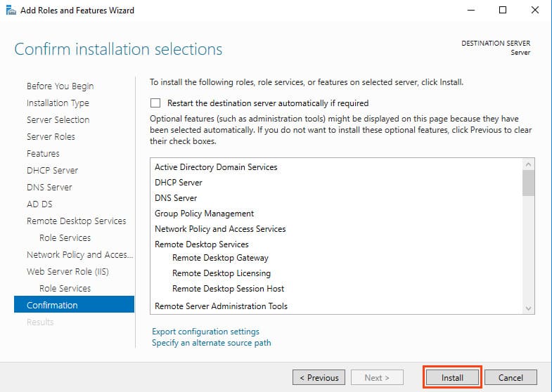The width and height of the screenshot is (552, 392).
Task: Click Specify an alternate source path
Action: pyautogui.click(x=211, y=343)
